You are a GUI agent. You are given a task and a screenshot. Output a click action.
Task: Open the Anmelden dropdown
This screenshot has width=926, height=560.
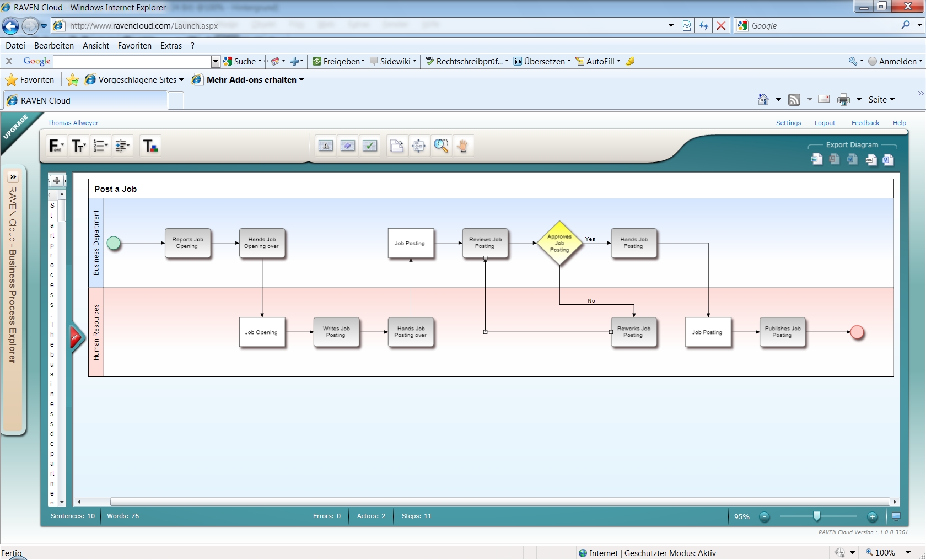tap(920, 61)
